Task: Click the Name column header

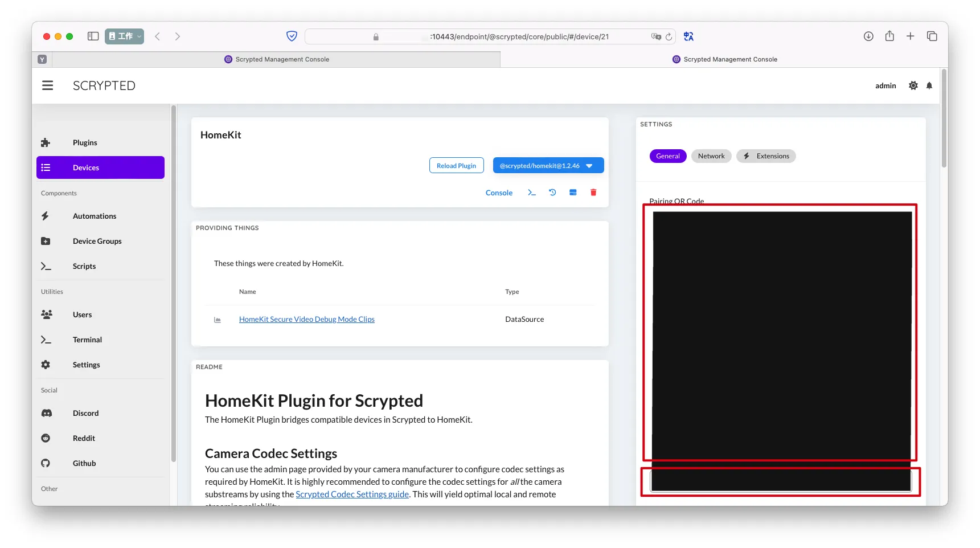Action: pyautogui.click(x=248, y=292)
